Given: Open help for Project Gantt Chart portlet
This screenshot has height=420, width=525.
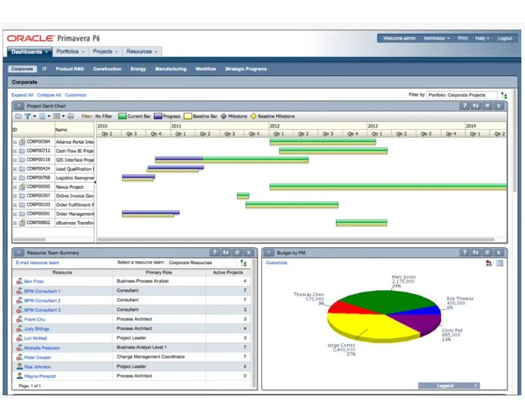Looking at the screenshot, I should tap(464, 106).
